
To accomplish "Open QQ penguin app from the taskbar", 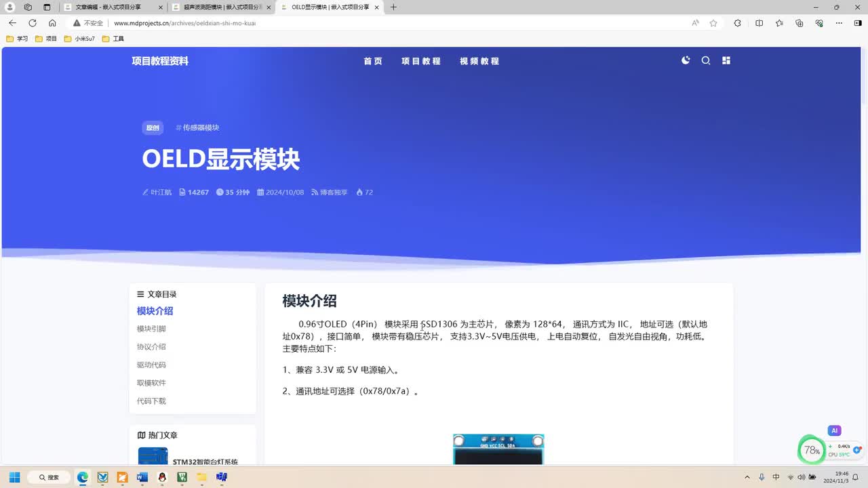I will pos(162,477).
